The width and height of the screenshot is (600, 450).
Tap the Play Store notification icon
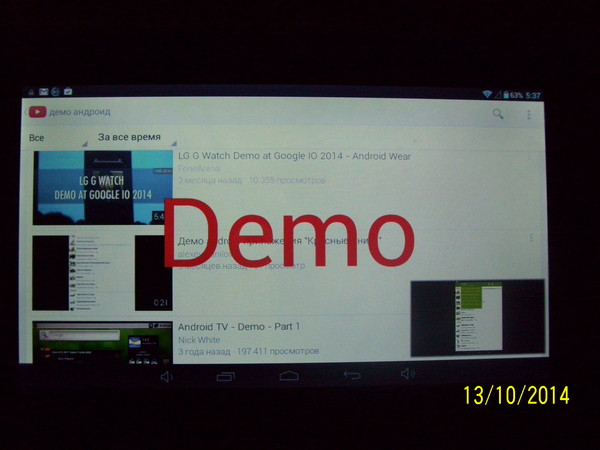[x=68, y=91]
